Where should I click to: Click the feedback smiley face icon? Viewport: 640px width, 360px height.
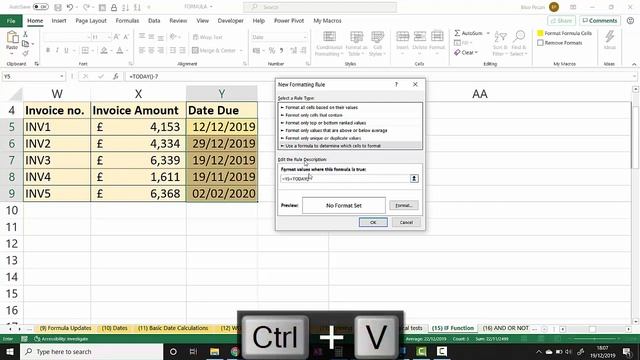(631, 20)
